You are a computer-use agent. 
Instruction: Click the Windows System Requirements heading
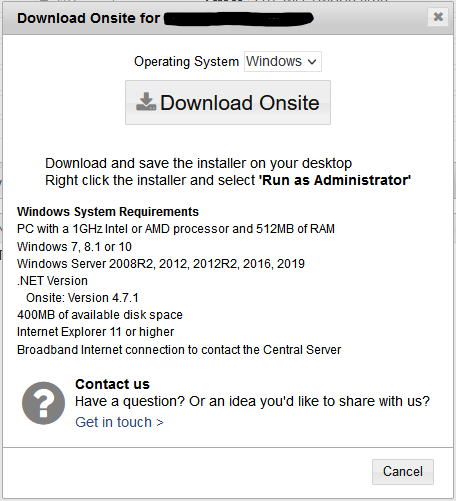108,212
